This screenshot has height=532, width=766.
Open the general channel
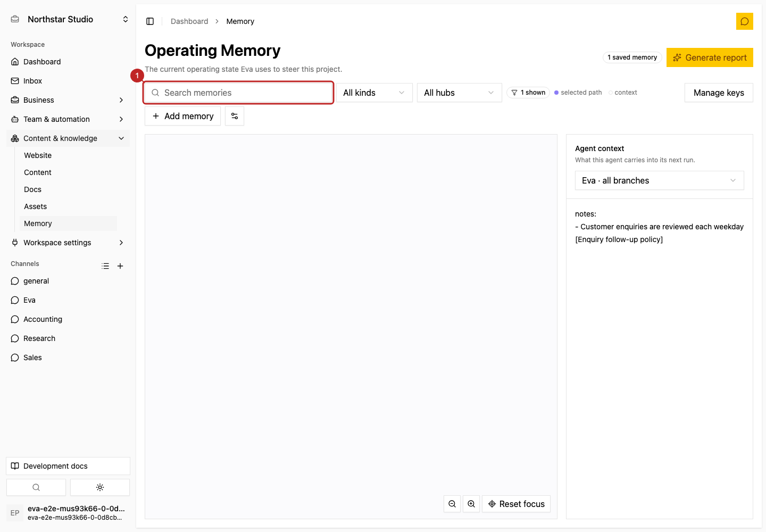click(x=68, y=281)
